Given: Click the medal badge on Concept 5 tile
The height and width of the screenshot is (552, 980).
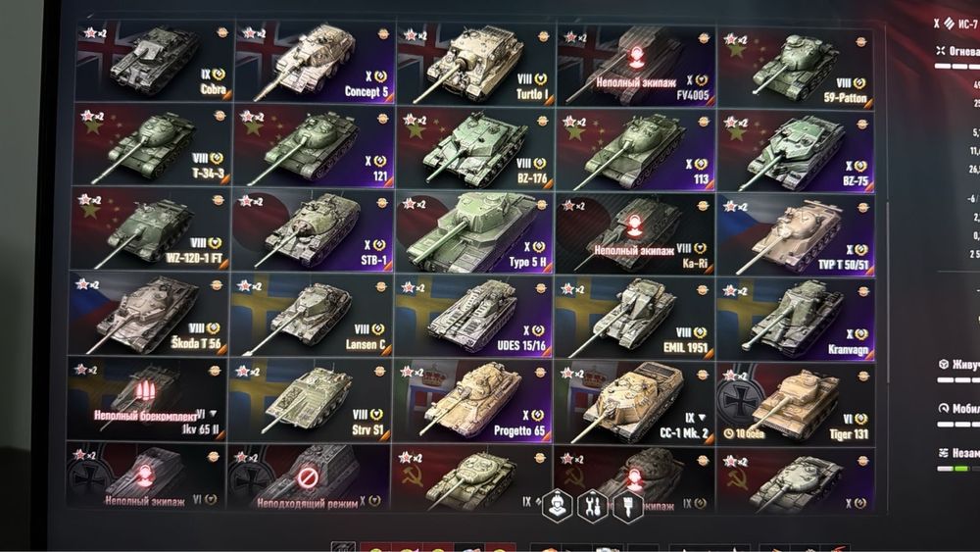Looking at the screenshot, I should [382, 34].
